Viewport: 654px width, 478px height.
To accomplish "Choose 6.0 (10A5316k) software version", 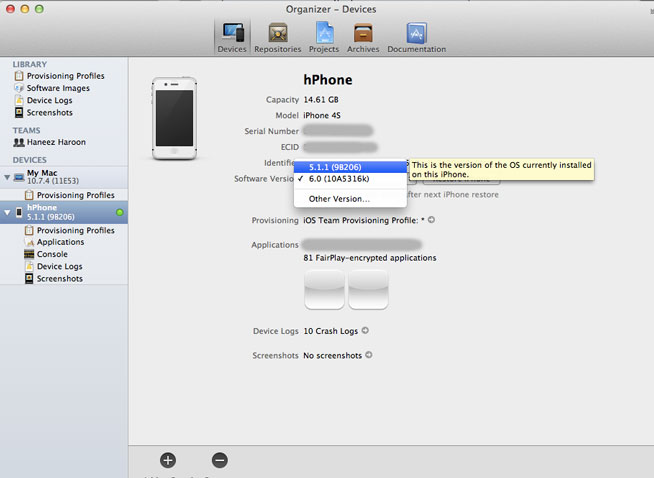I will (x=339, y=179).
